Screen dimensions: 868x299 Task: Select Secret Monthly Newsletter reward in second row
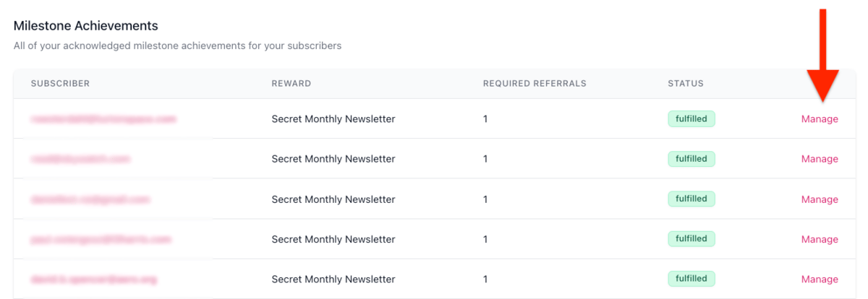click(333, 159)
